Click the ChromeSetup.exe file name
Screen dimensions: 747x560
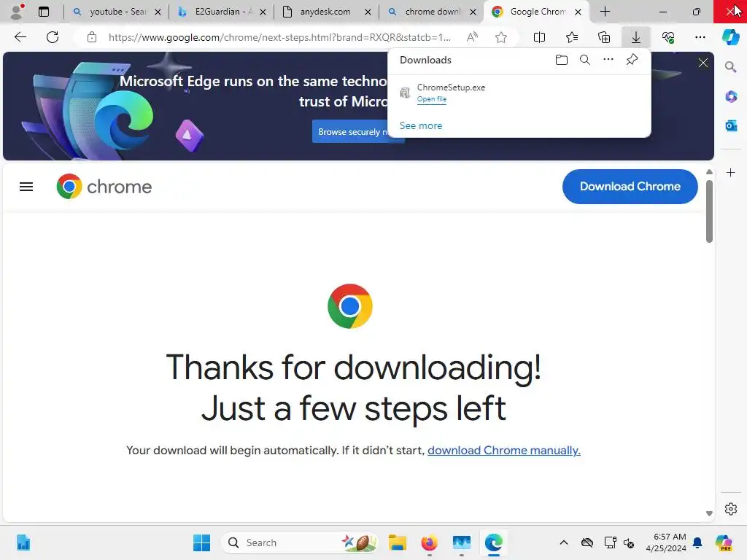point(451,87)
